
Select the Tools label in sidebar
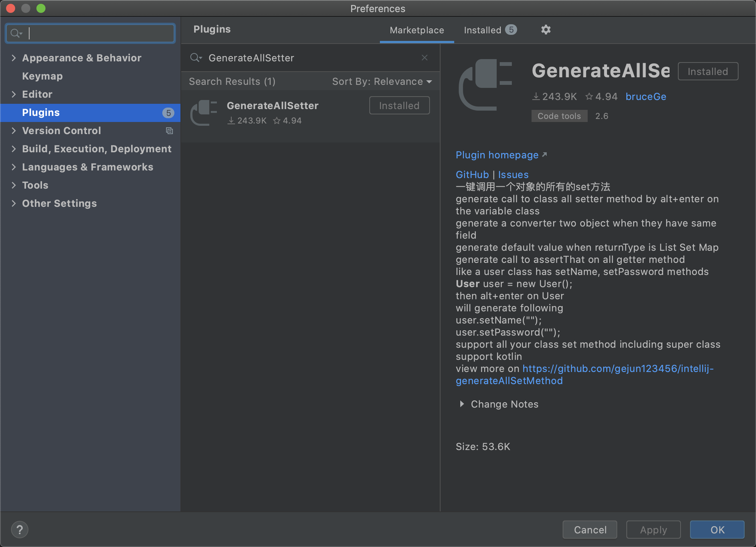coord(35,185)
